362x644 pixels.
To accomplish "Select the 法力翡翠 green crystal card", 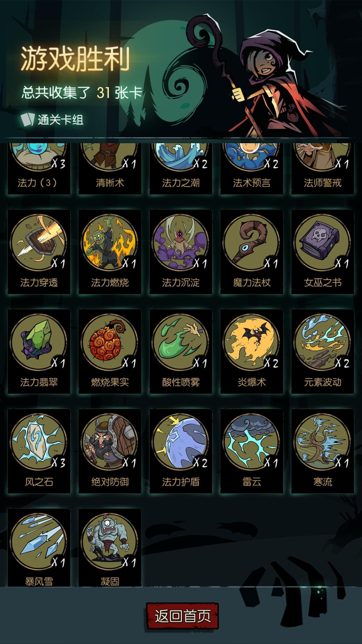I will tap(39, 352).
